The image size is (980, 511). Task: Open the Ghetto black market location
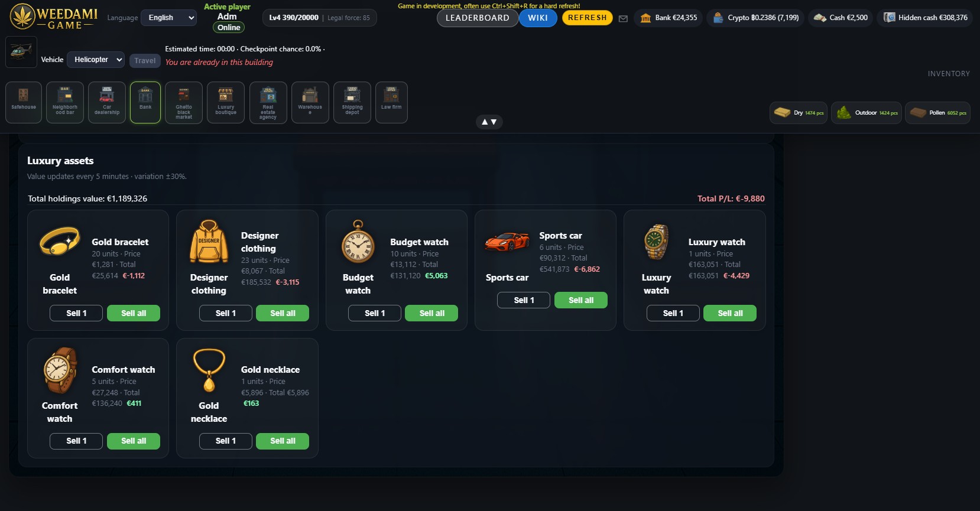[184, 102]
